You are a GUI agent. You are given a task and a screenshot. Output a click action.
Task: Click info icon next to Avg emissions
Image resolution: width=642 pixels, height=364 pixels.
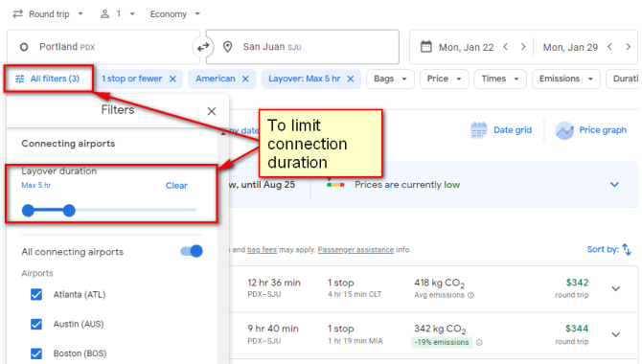[470, 295]
